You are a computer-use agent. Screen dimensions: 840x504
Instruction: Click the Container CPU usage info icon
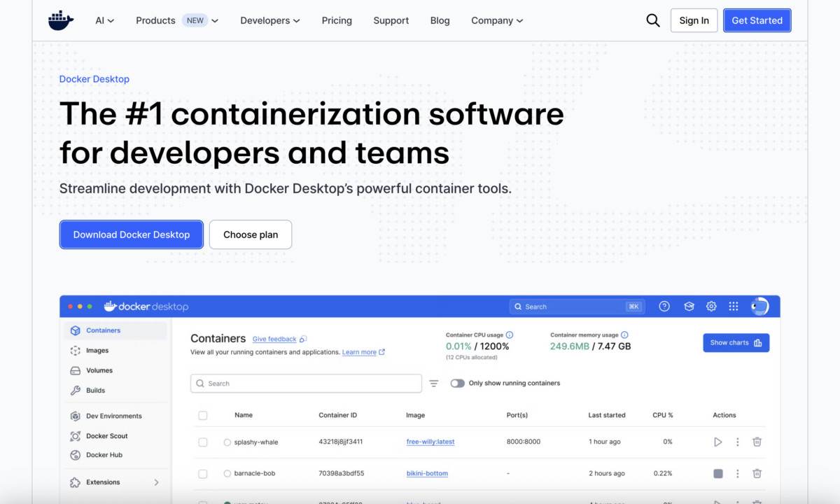[510, 335]
